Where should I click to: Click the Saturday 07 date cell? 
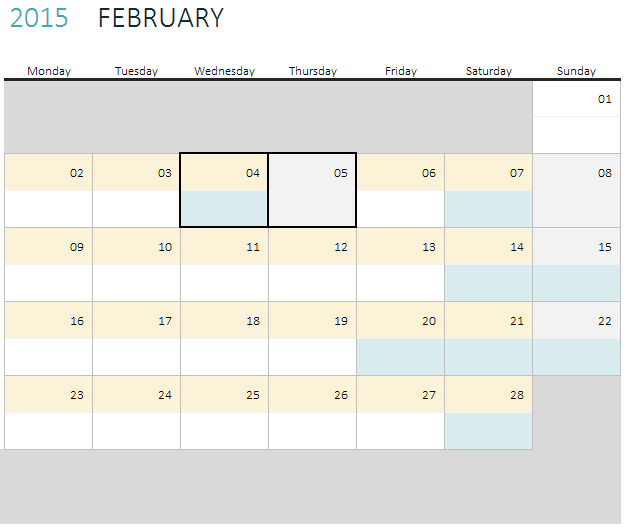[x=488, y=173]
